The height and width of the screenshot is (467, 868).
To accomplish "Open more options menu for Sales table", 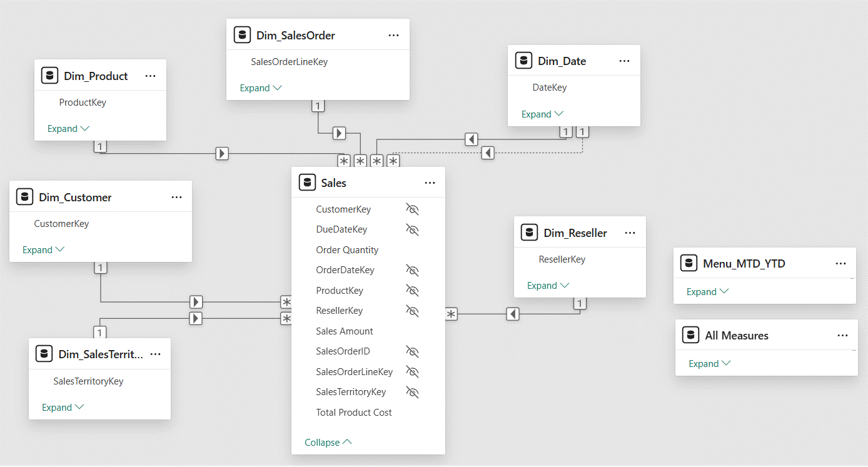I will 430,183.
